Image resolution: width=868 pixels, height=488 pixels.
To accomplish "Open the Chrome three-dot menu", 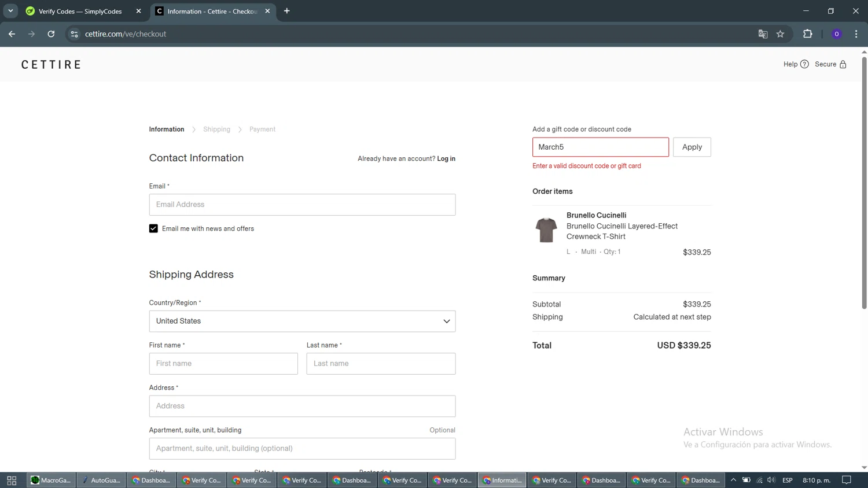I will (856, 34).
